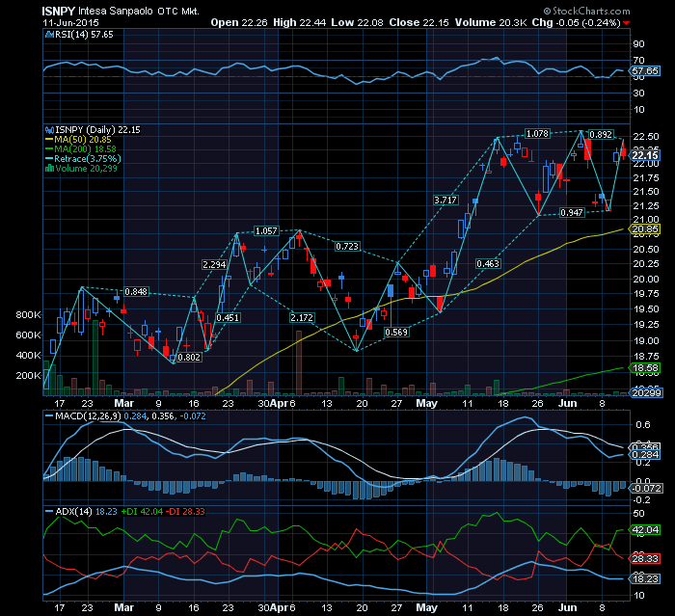Click the Chg -0.05 (-0.24%) value

[576, 22]
